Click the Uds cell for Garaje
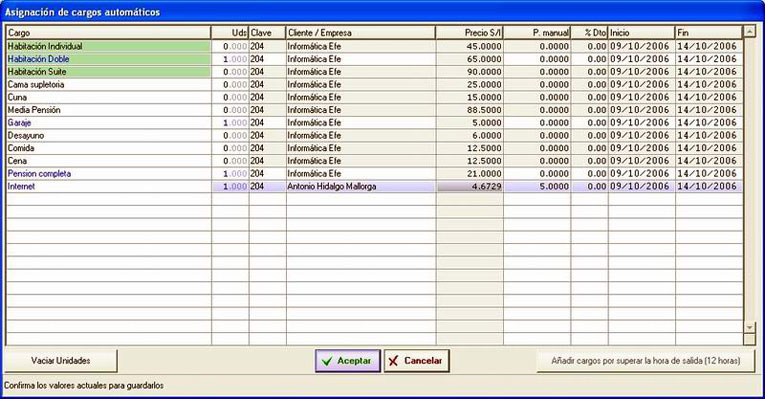This screenshot has height=399, width=765. (230, 123)
